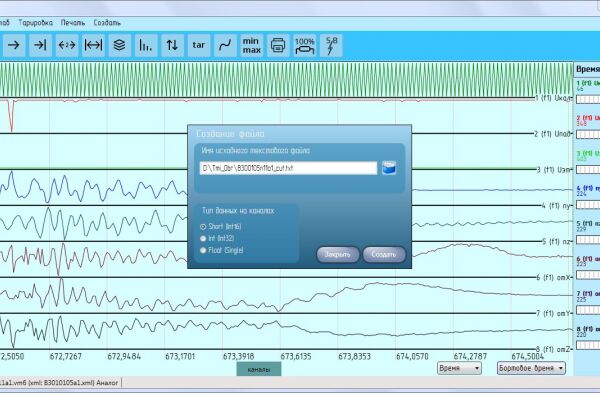Click the 'Создание файла' dialog title
This screenshot has height=393, width=600.
coord(230,134)
